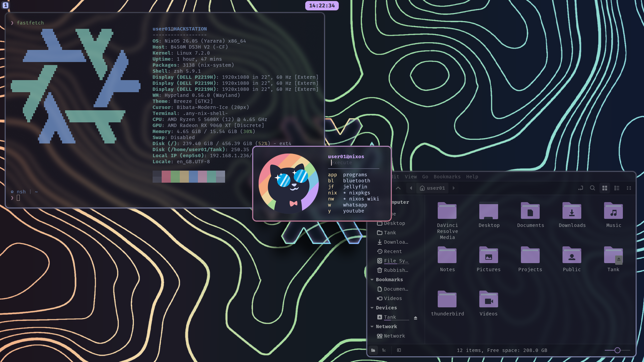Toggle the location entry icon
Screen dimensions: 644x362
pyautogui.click(x=581, y=188)
